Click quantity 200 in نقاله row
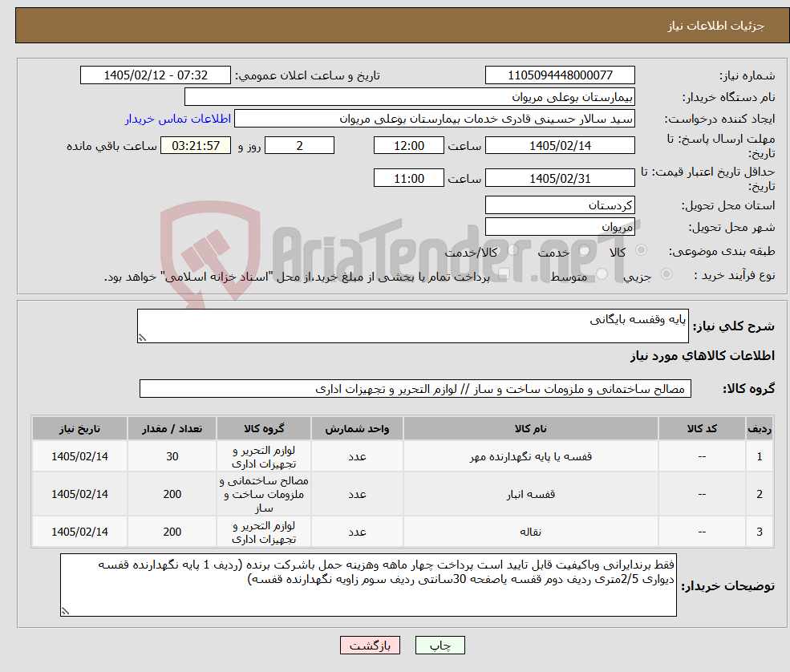 [172, 532]
